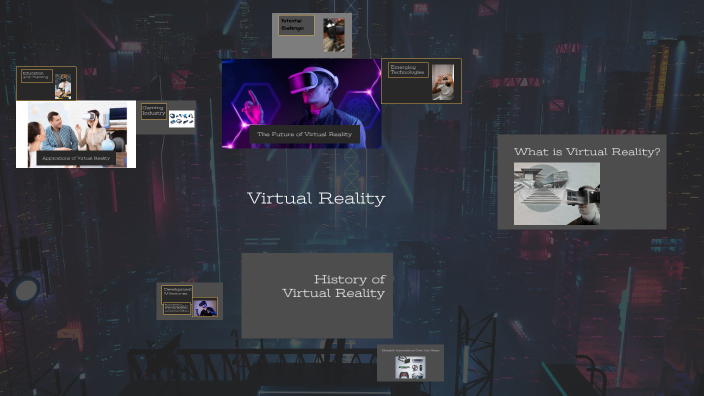Click the VR headset stairs image in What is Virtual Reality
704x396 pixels.
point(557,194)
